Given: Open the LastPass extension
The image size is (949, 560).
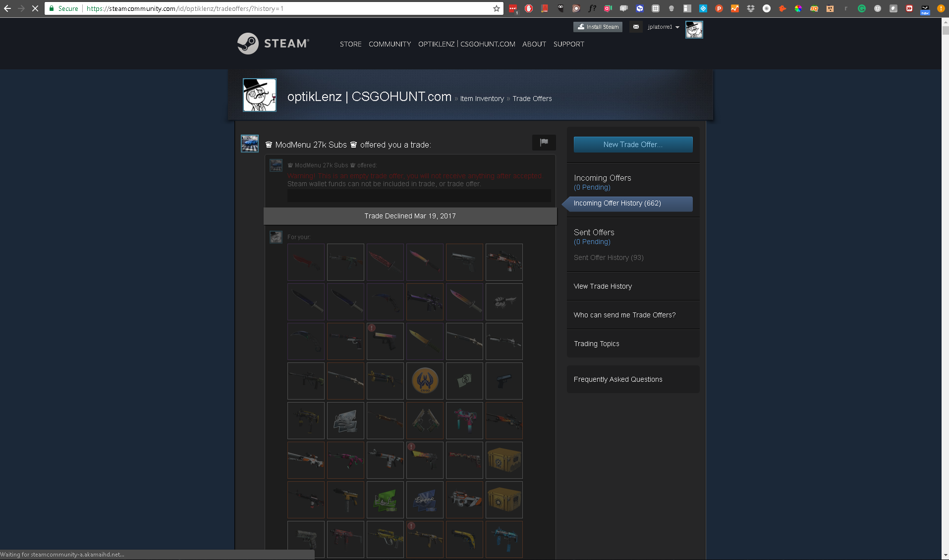Looking at the screenshot, I should click(513, 8).
